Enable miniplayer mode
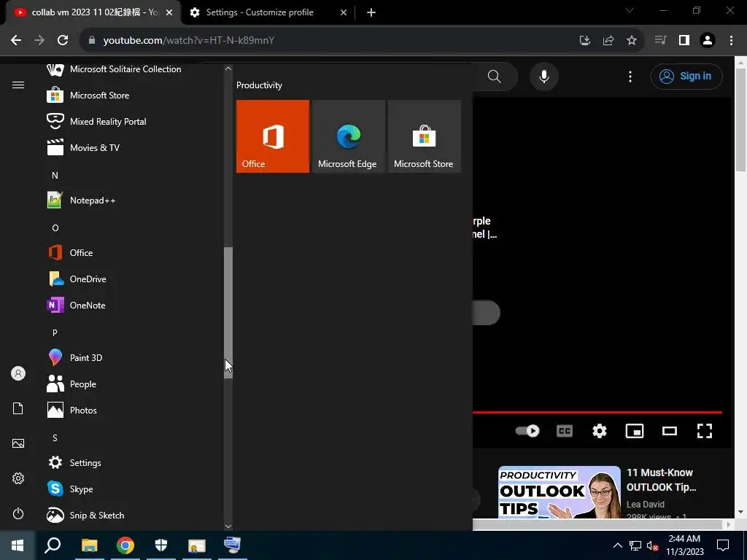Screen dimensions: 747x560 pyautogui.click(x=635, y=431)
